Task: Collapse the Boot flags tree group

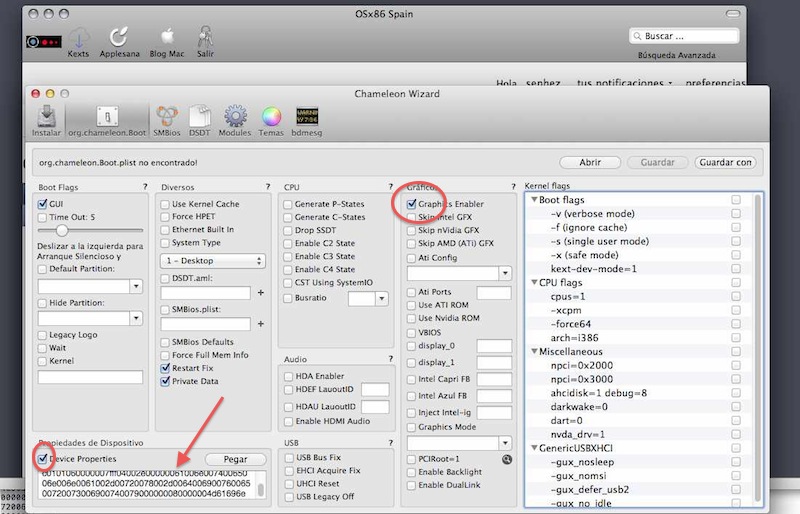Action: [x=534, y=200]
